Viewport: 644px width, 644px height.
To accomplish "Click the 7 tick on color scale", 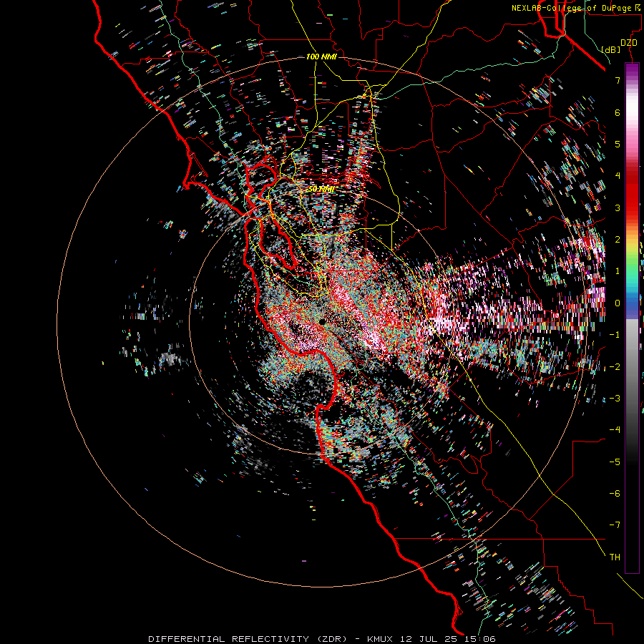I will (x=618, y=80).
